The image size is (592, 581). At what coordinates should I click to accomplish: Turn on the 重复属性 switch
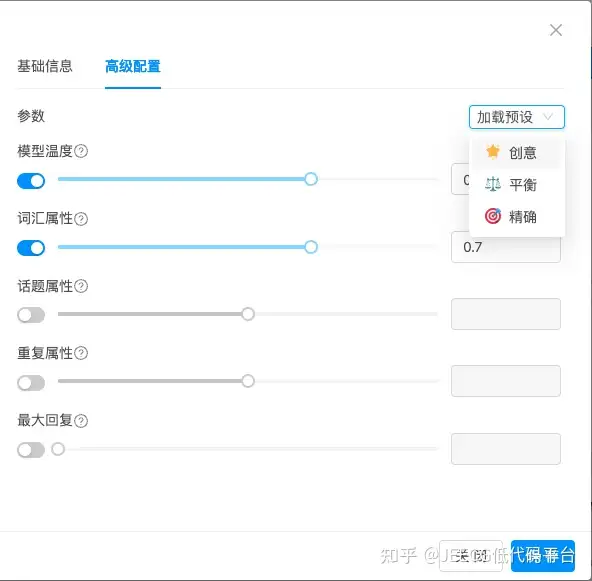tap(31, 383)
